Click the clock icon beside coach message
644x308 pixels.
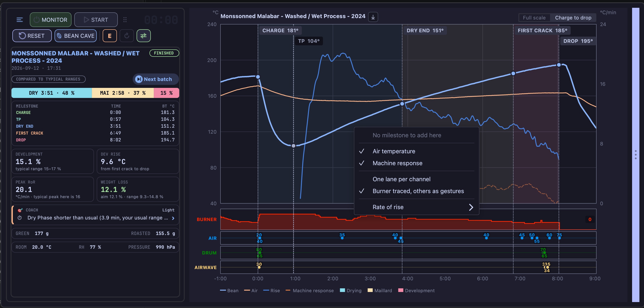click(20, 218)
